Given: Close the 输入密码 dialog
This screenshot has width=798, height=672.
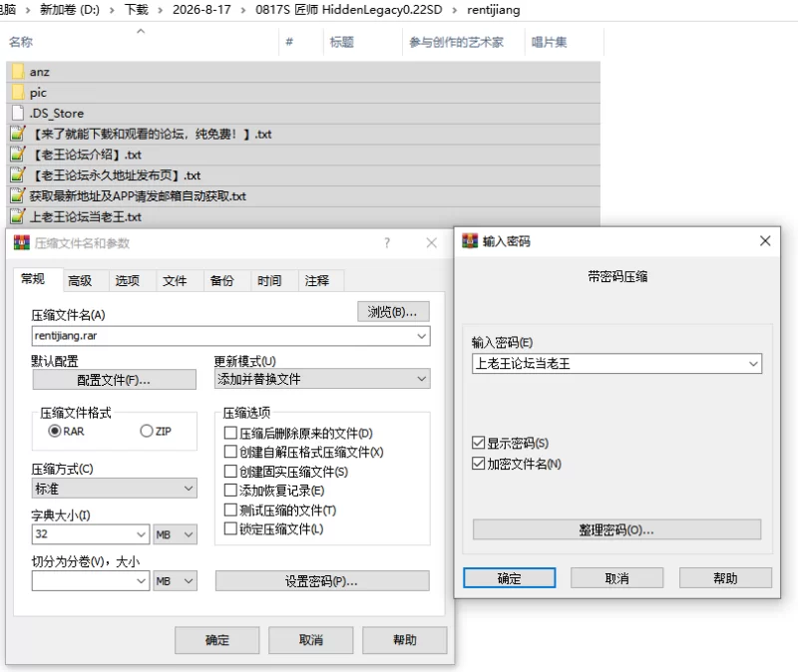Looking at the screenshot, I should click(765, 240).
